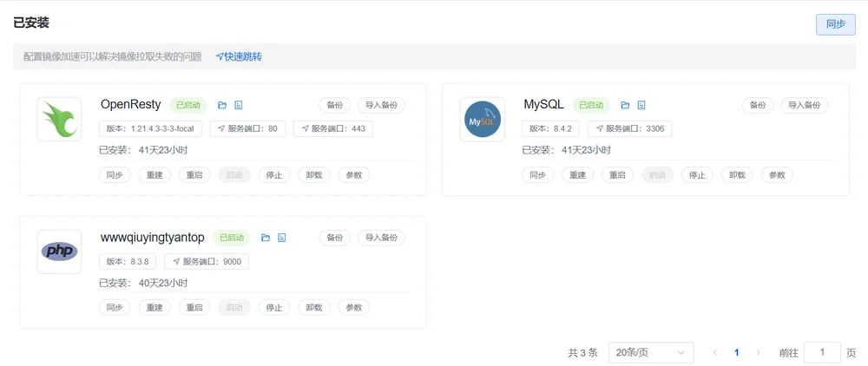
Task: Open the 20条/页 page size dropdown
Action: [651, 353]
